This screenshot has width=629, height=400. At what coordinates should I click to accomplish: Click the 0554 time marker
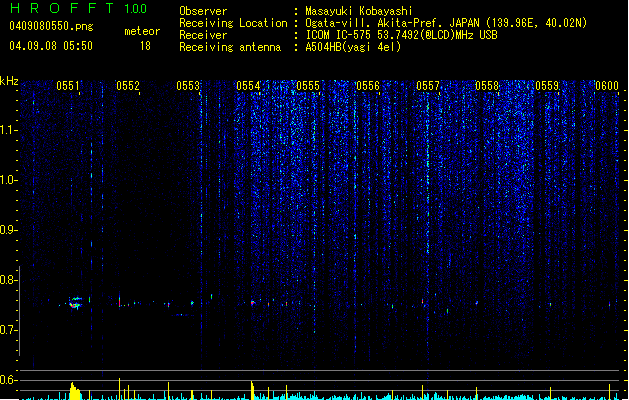coord(248,86)
